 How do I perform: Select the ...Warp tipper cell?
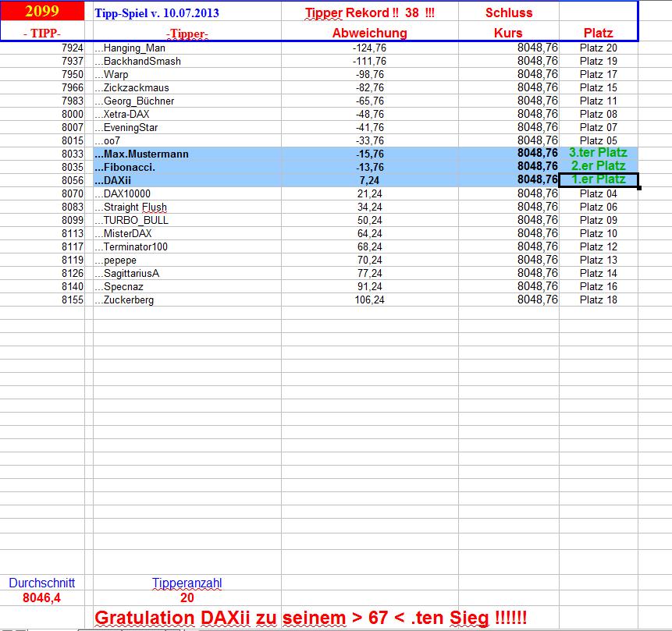pyautogui.click(x=187, y=75)
